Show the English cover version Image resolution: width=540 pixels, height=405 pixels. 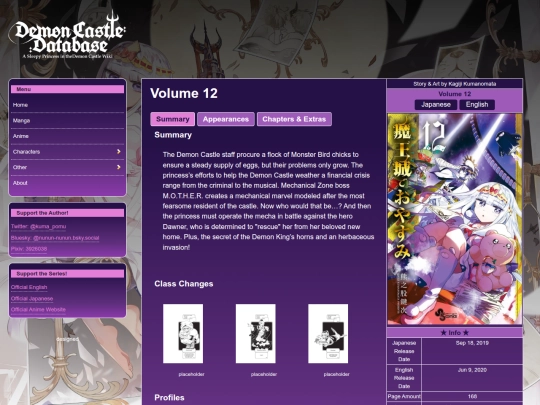[x=477, y=105]
